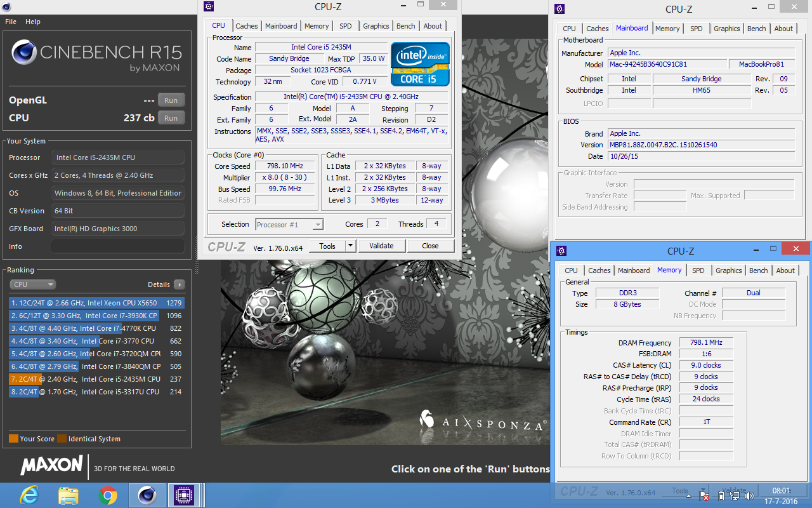Click the Tools button in CPU-Z processor window
This screenshot has height=508, width=812.
point(327,246)
